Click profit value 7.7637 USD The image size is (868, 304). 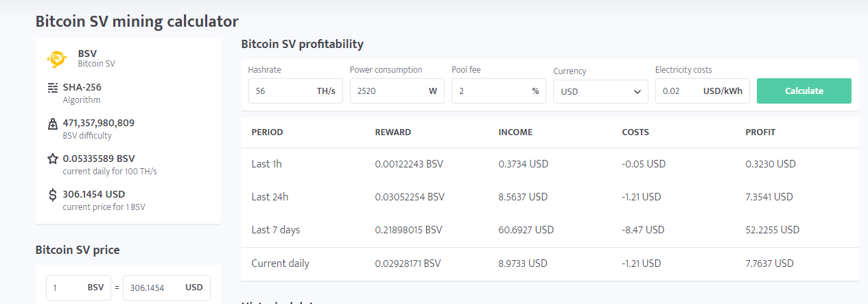point(770,263)
